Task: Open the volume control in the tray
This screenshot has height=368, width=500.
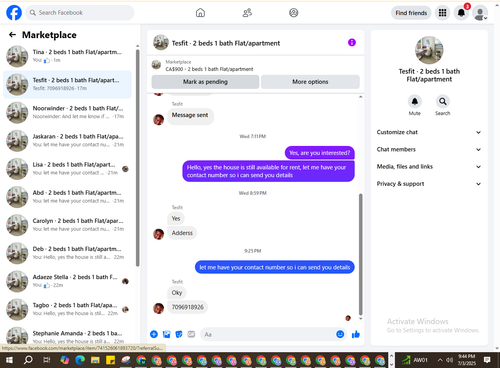Action: click(449, 360)
